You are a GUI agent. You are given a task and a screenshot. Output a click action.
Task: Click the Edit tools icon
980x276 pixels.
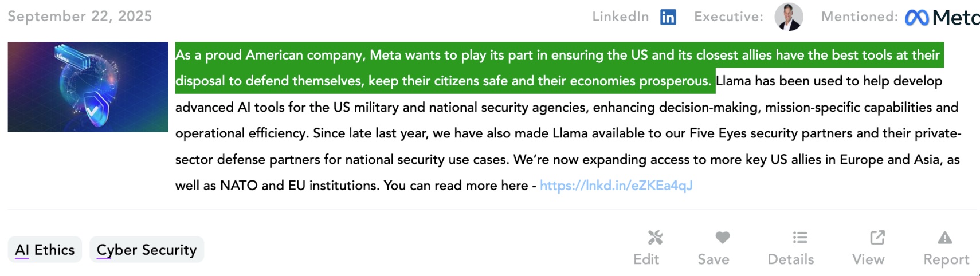coord(655,237)
